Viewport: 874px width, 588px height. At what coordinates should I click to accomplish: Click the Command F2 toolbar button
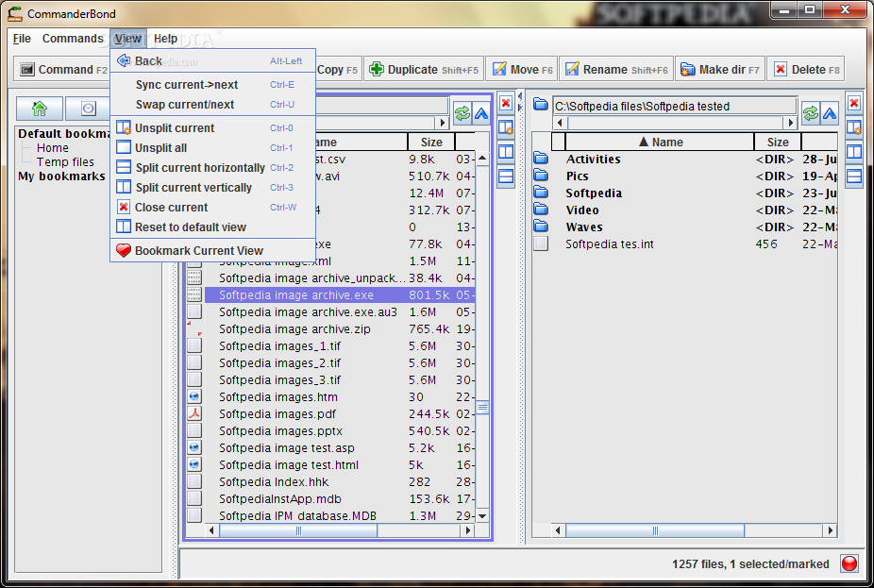(62, 69)
